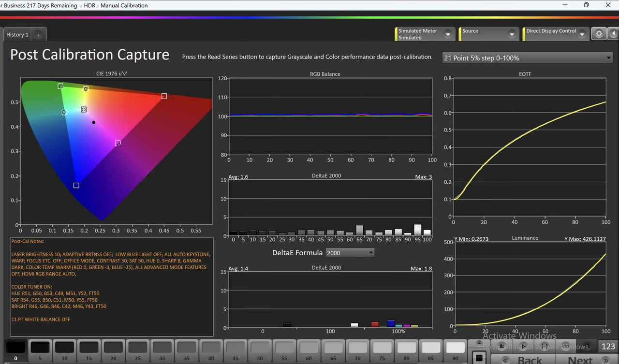Image resolution: width=619 pixels, height=364 pixels.
Task: Select the 50 grayscale swatch
Action: [x=260, y=350]
